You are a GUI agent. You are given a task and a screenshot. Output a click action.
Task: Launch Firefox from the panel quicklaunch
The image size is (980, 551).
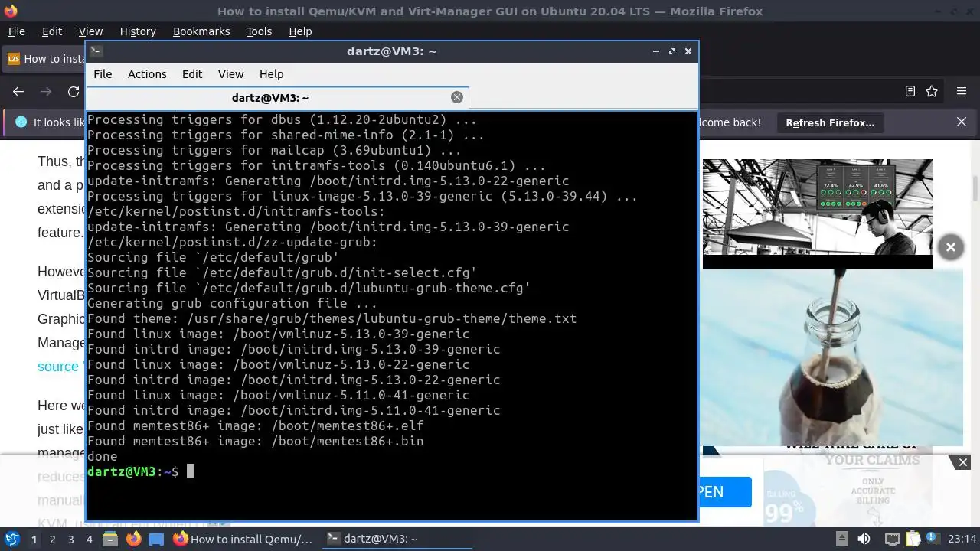pos(133,540)
